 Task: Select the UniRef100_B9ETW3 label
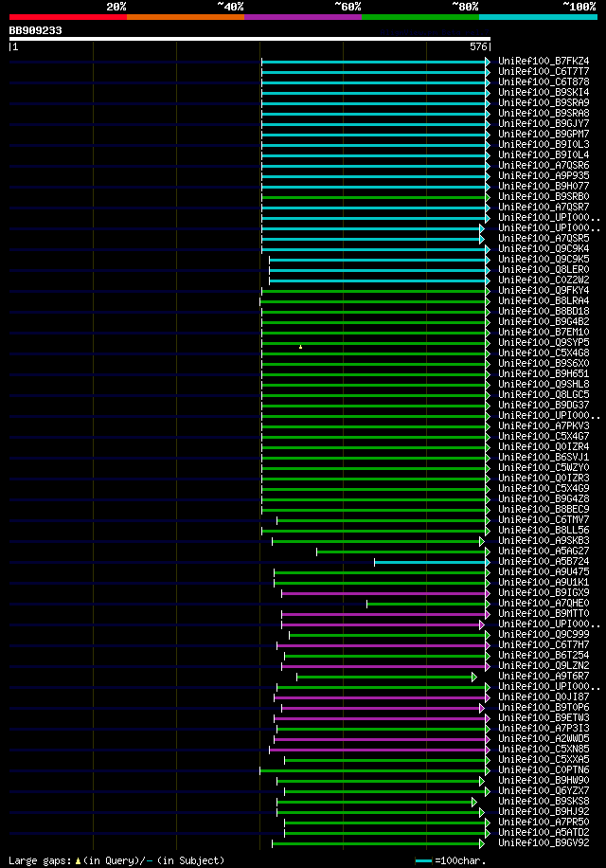coord(544,718)
